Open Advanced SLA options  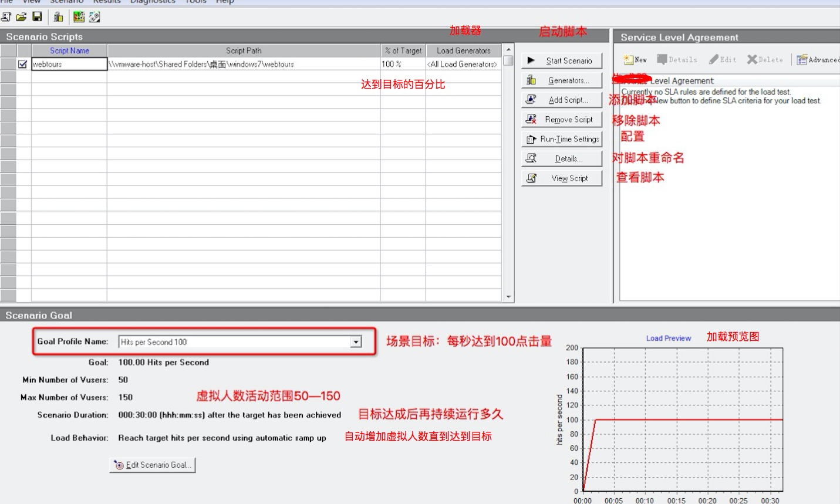(x=818, y=60)
